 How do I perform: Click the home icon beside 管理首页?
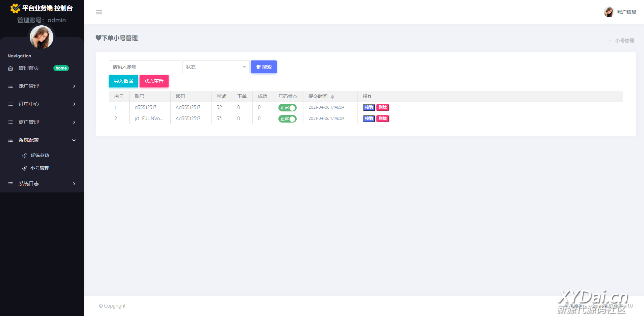coord(10,68)
